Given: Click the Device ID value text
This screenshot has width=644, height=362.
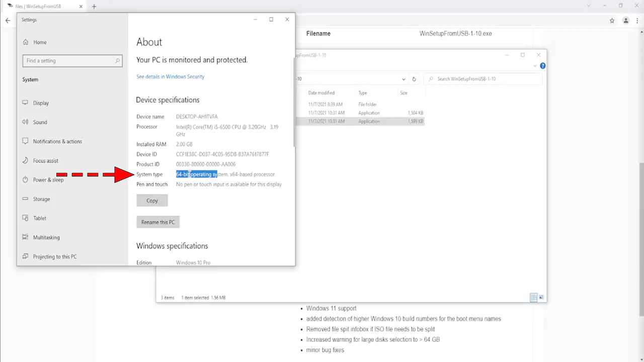Looking at the screenshot, I should [x=222, y=154].
